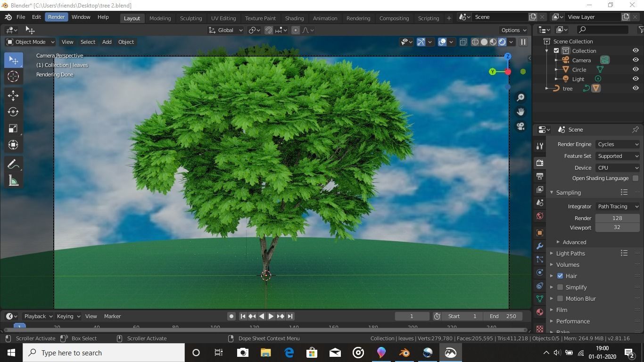The image size is (644, 362).
Task: Open the World properties globe tab
Action: (x=540, y=216)
